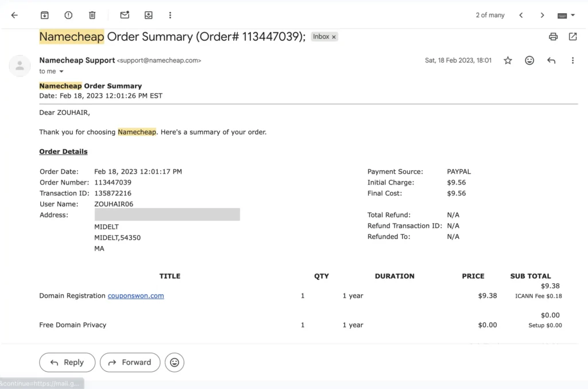
Task: Mark email as unread
Action: click(x=125, y=15)
